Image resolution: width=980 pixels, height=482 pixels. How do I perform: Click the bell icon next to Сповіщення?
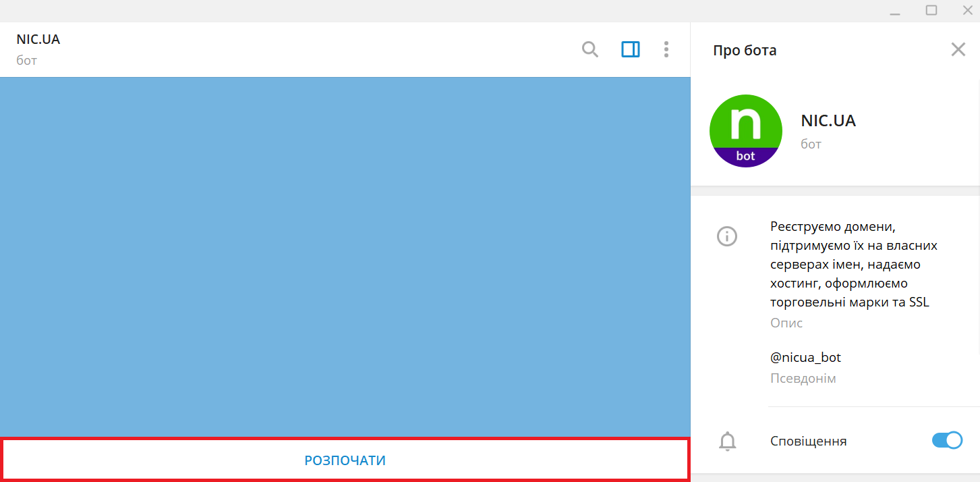(728, 441)
